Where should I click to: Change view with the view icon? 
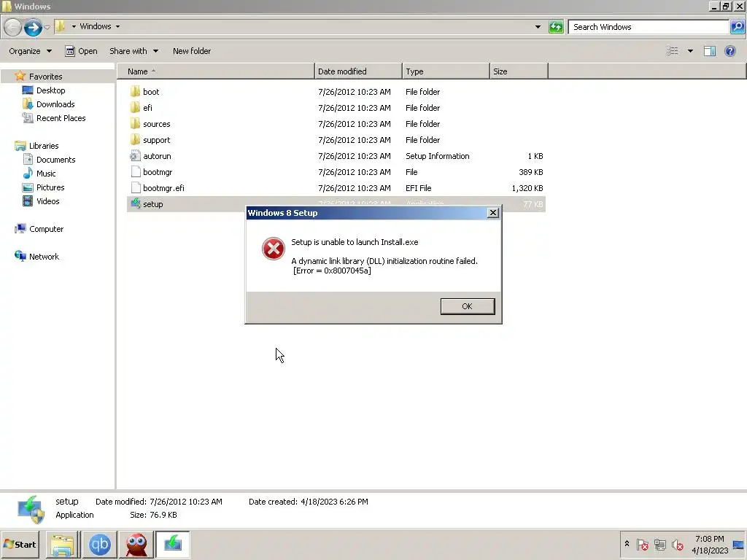point(672,51)
